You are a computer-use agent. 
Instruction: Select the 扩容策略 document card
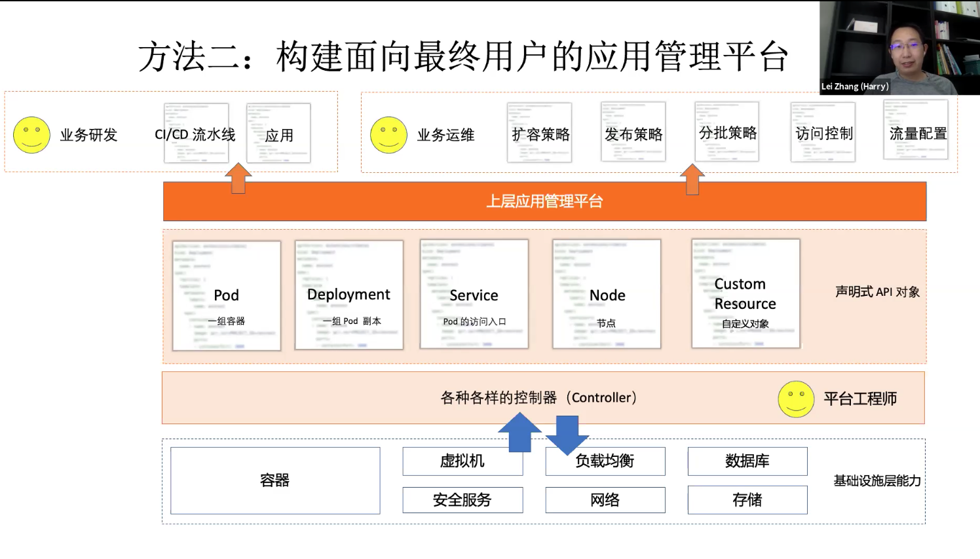click(x=540, y=132)
